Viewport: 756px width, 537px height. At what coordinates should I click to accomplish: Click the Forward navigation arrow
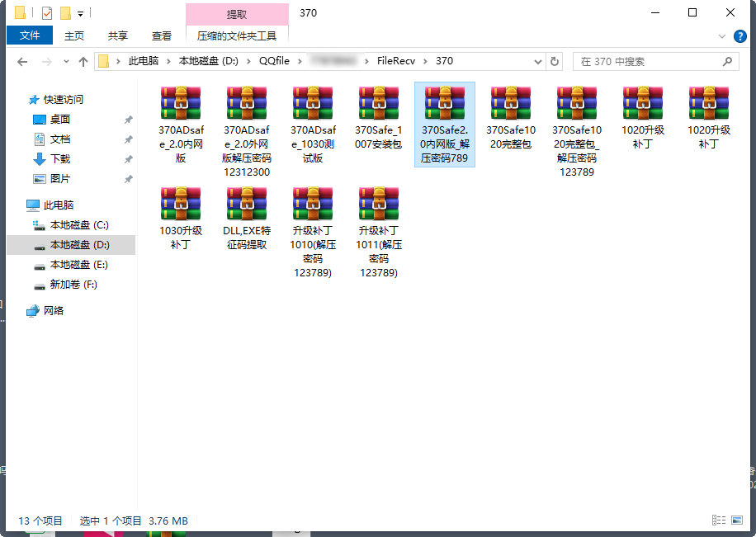tap(47, 62)
